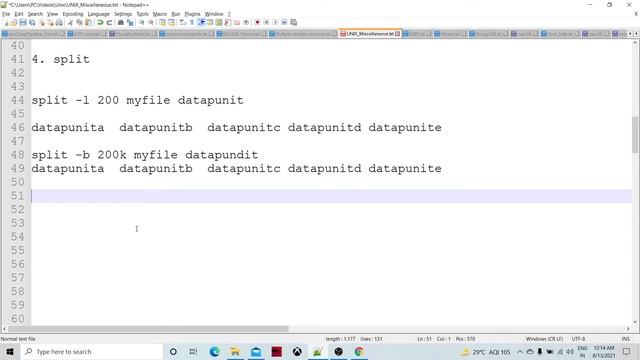Open the Tools menu
The height and width of the screenshot is (360, 640).
pyautogui.click(x=142, y=14)
